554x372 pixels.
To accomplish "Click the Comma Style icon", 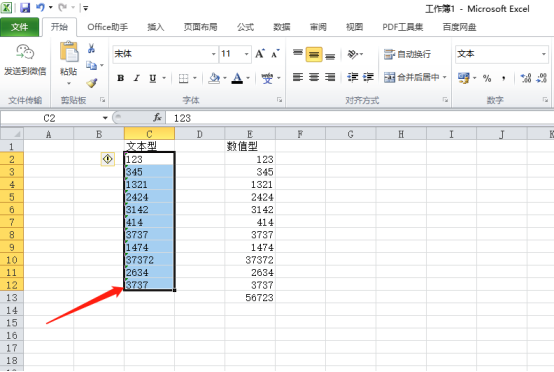I will click(x=503, y=78).
